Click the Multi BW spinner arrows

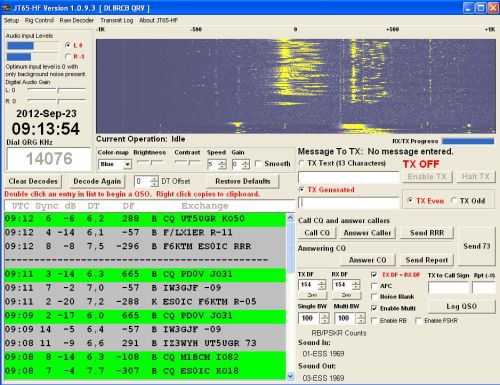pos(361,318)
